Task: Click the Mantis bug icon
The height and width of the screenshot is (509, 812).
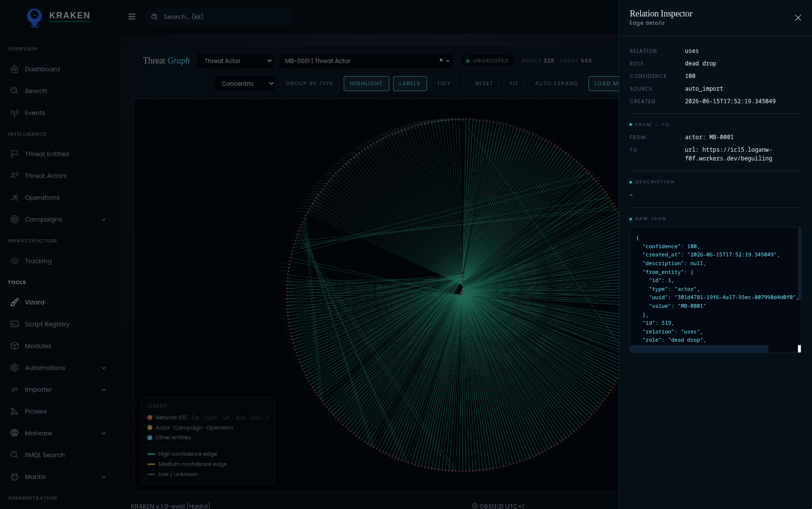Action: click(x=15, y=477)
